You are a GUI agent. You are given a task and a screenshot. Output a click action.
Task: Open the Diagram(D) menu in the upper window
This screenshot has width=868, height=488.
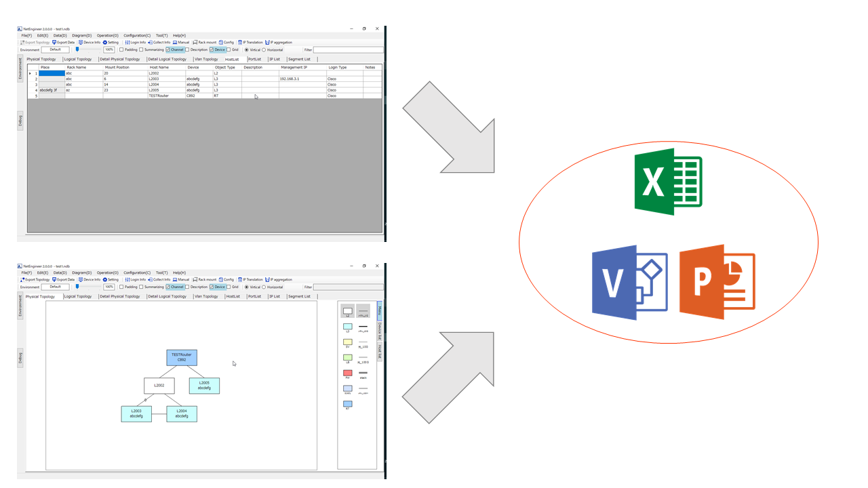(x=81, y=35)
